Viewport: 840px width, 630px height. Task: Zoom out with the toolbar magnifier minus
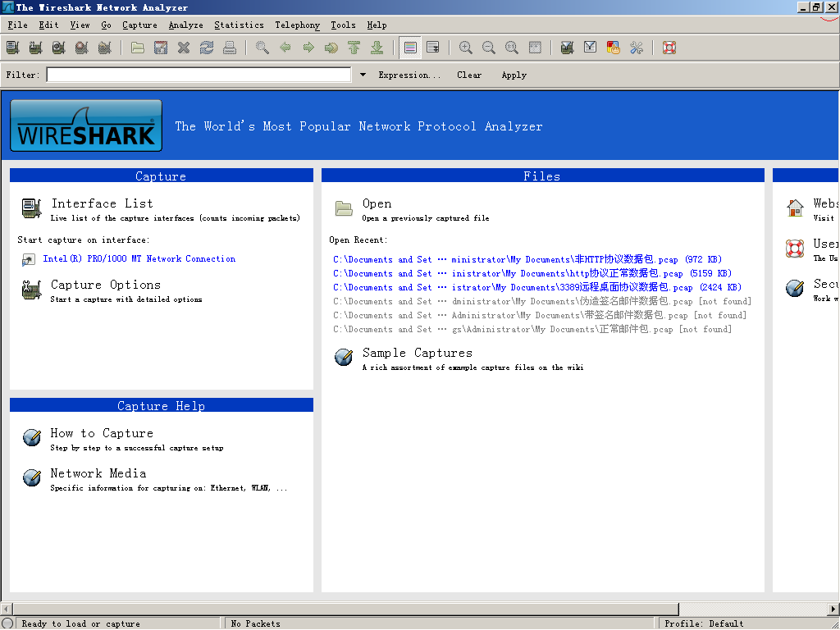point(489,48)
